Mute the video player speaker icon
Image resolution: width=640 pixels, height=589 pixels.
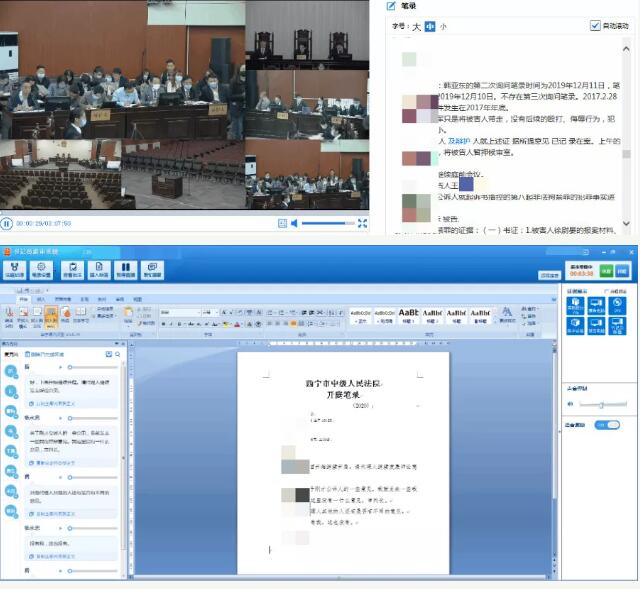294,223
